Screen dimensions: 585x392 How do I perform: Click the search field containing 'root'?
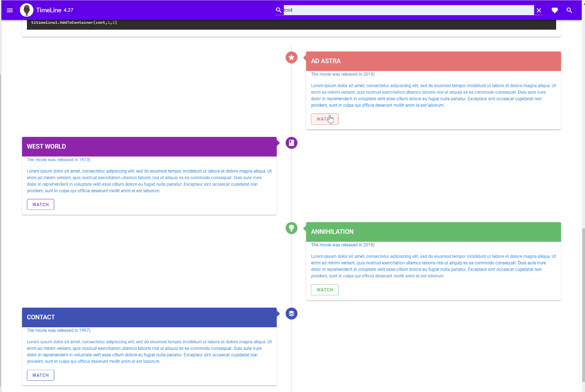(408, 10)
